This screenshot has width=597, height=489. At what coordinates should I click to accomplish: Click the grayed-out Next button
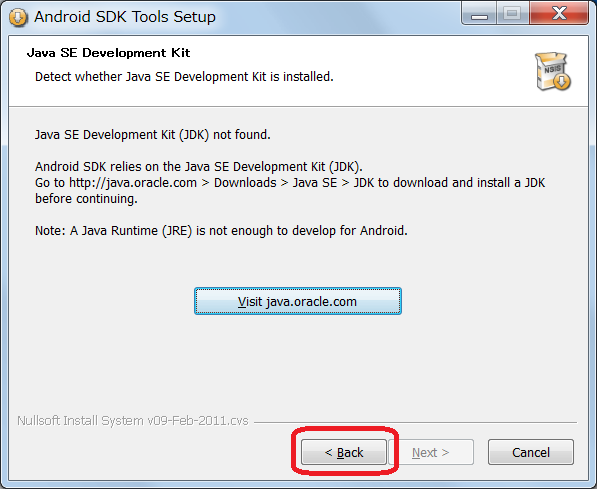pos(431,452)
